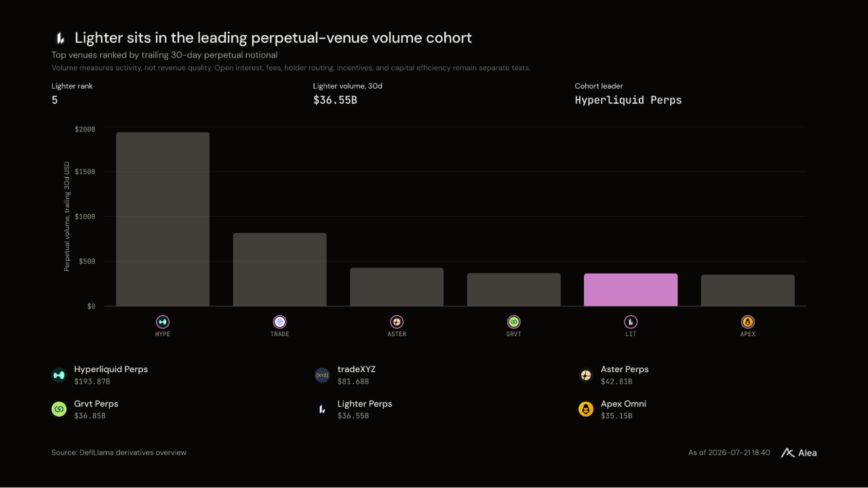Click the "Grvt Perps" legend name
The image size is (868, 488).
click(x=96, y=404)
